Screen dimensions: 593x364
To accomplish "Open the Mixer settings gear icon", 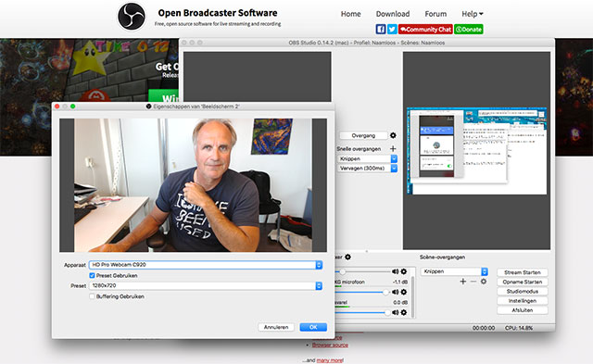I will point(348,257).
